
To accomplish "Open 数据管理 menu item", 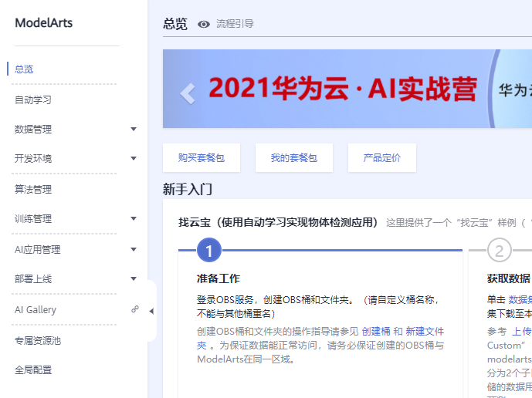I will [x=33, y=129].
